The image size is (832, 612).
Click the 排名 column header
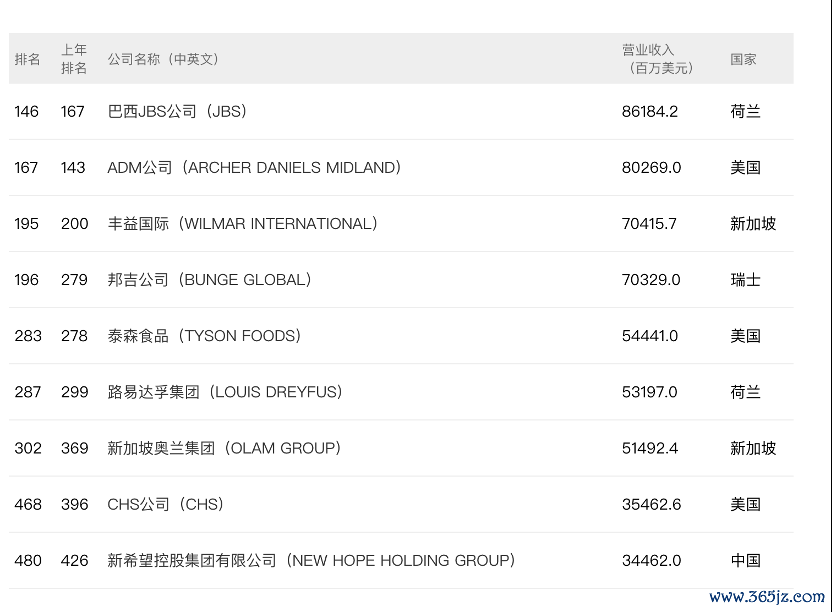tap(27, 59)
